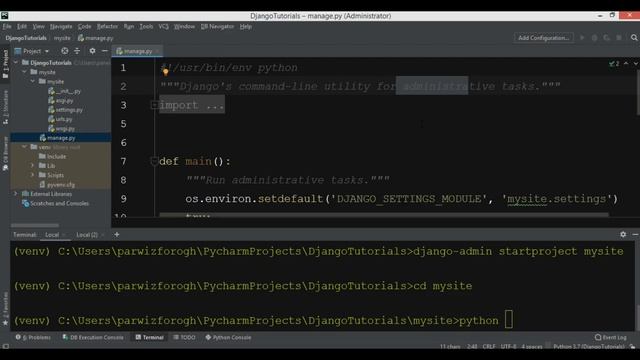Collapse the def main() code fold
The height and width of the screenshot is (360, 640).
pyautogui.click(x=154, y=162)
